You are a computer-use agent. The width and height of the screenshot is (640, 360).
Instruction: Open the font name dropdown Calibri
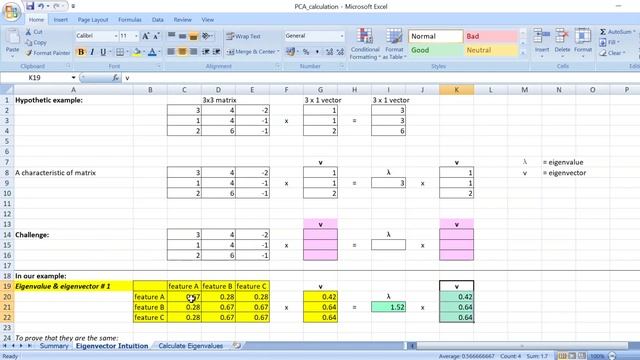116,36
